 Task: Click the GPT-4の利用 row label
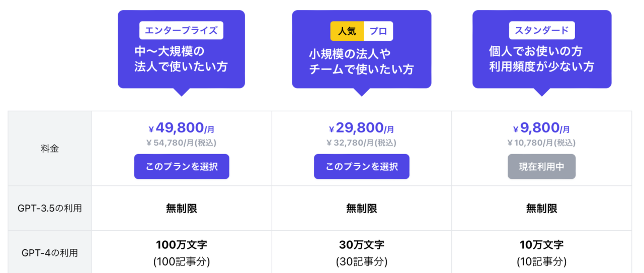[50, 253]
